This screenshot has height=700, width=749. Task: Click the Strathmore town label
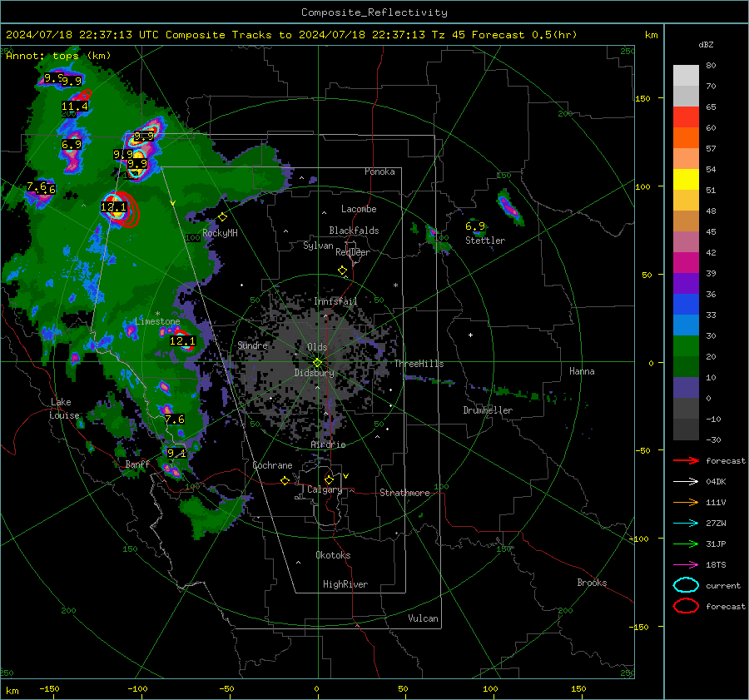coord(404,493)
